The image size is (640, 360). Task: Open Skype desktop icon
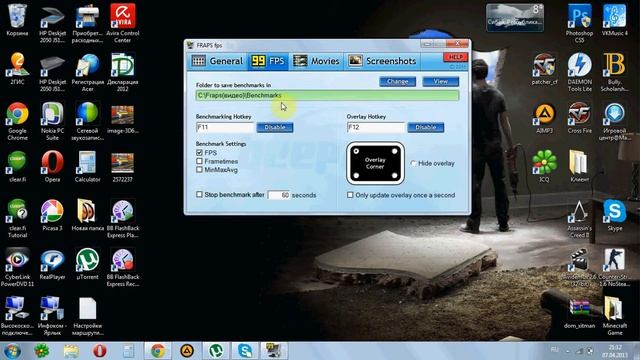(x=615, y=215)
